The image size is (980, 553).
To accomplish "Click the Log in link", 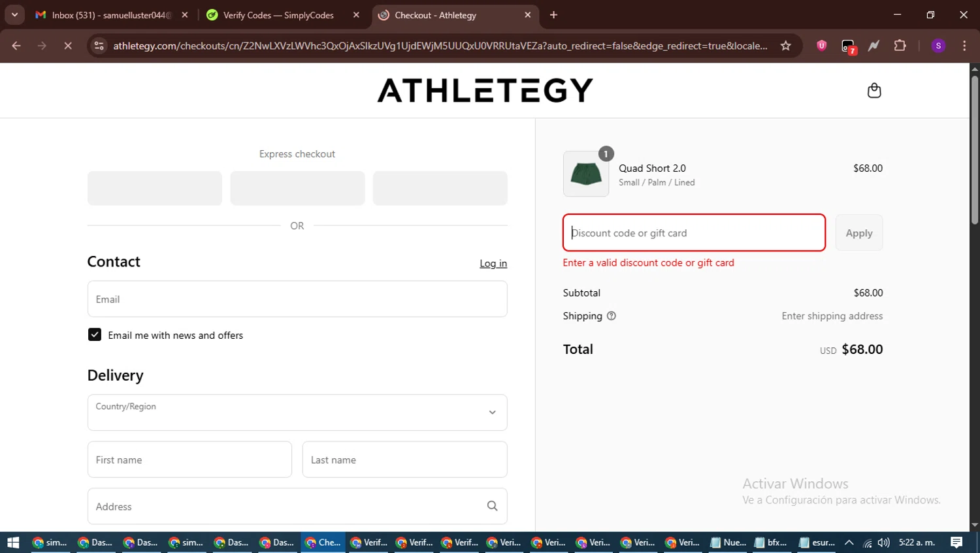I will [493, 264].
